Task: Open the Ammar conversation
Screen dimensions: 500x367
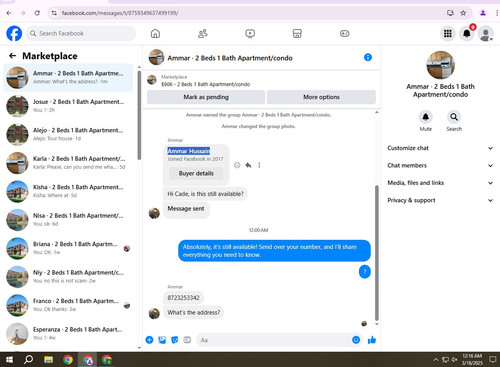Action: pyautogui.click(x=68, y=77)
